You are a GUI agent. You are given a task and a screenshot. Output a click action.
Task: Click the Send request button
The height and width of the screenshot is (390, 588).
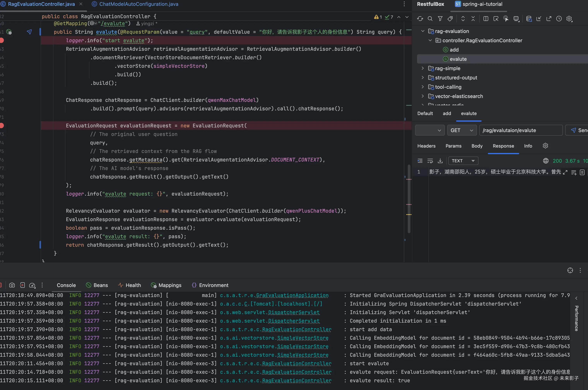[x=579, y=130]
